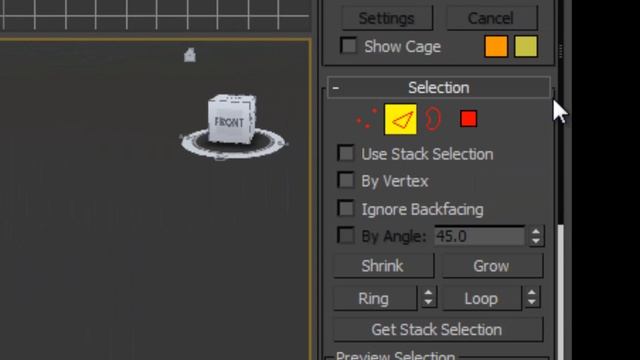Screen dimensions: 640x360
Task: Click the Settings button
Action: pos(387,18)
